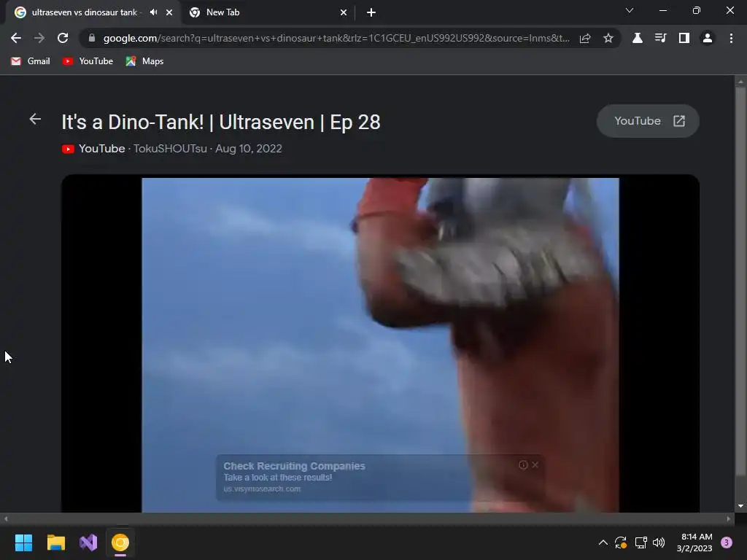Viewport: 747px width, 560px height.
Task: Click the vertical scrollbar thumb
Action: click(740, 281)
